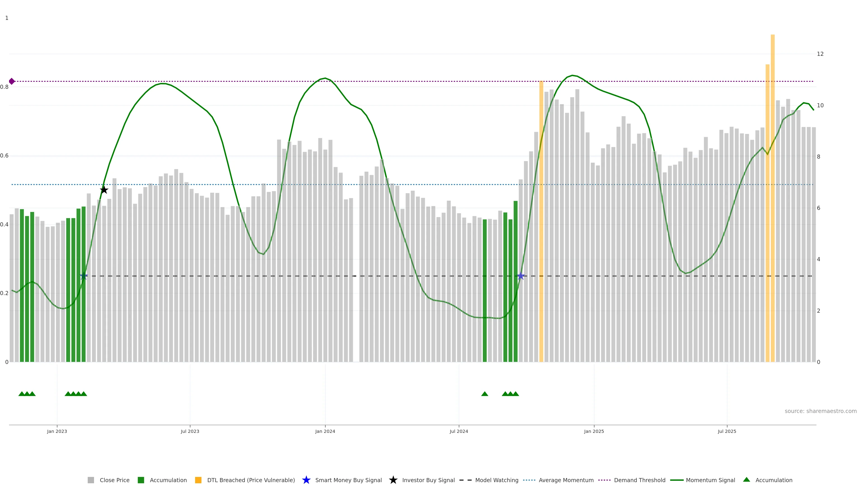Click the green Accumulation square swatch in legend
868x488 pixels.
tap(141, 480)
